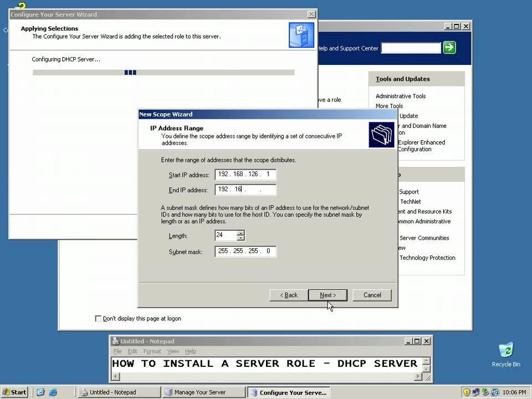The image size is (532, 399).
Task: Click the Next button in New Scope Wizard
Action: tap(328, 295)
